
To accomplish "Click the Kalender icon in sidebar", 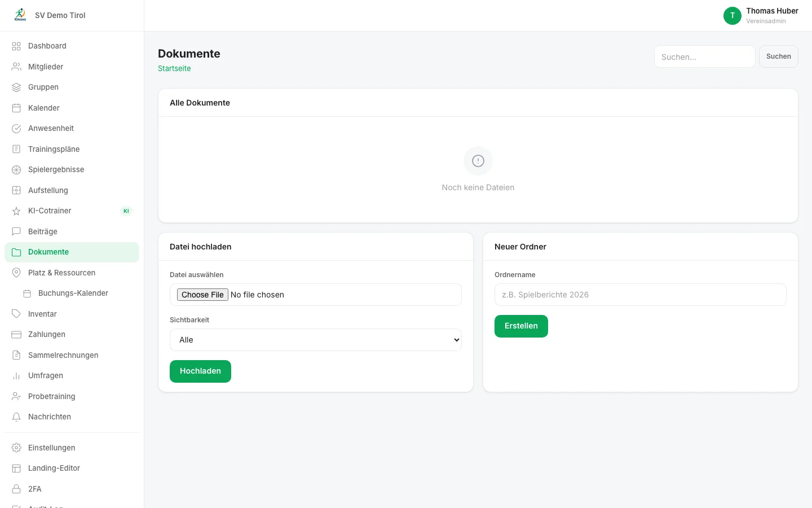I will [16, 108].
